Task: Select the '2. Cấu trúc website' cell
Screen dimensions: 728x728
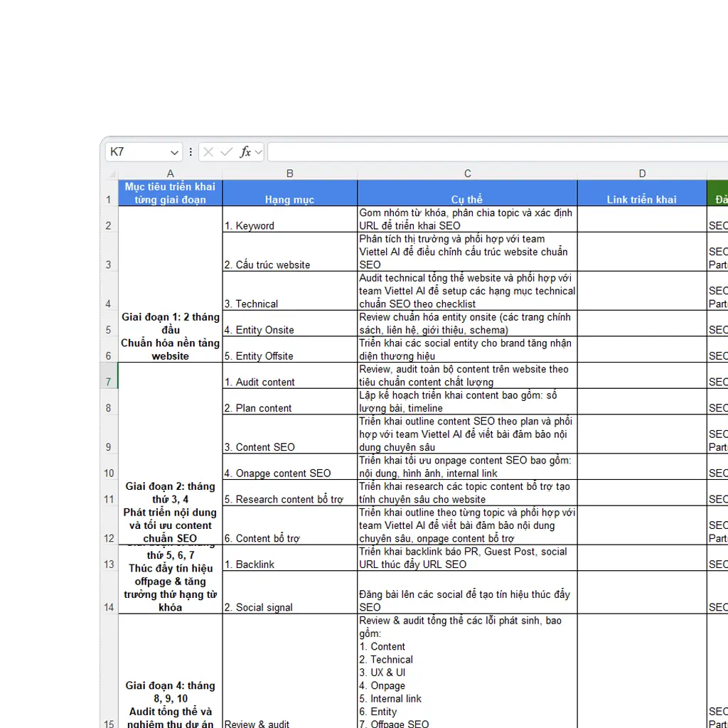Action: point(290,252)
